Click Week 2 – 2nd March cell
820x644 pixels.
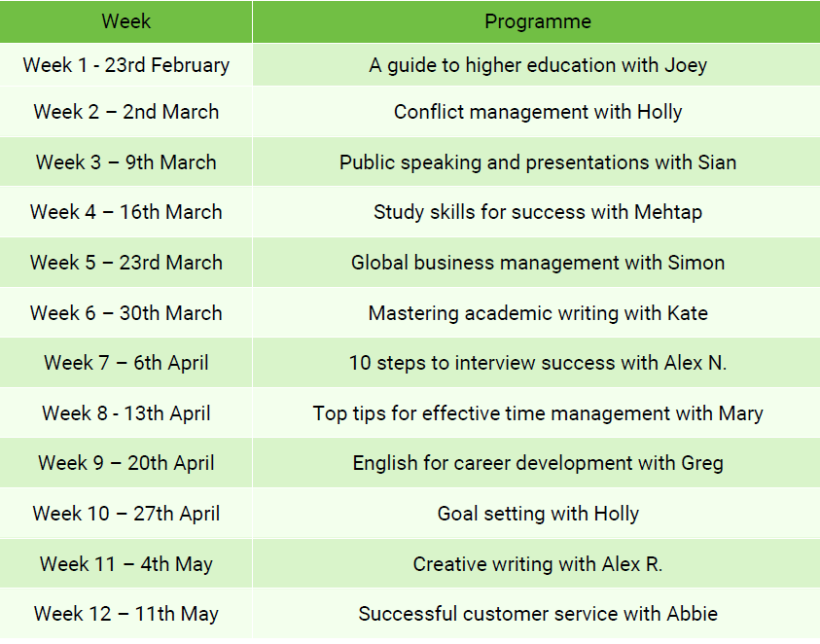pos(126,112)
